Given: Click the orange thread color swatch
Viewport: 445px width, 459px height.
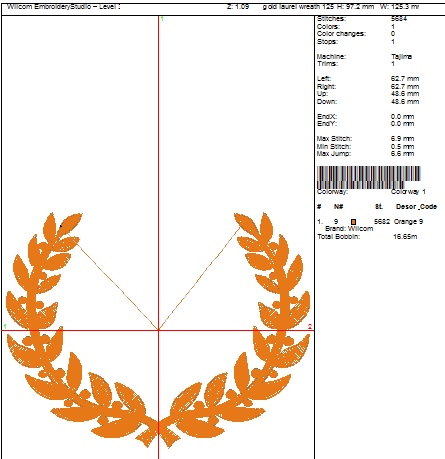Looking at the screenshot, I should (x=353, y=222).
